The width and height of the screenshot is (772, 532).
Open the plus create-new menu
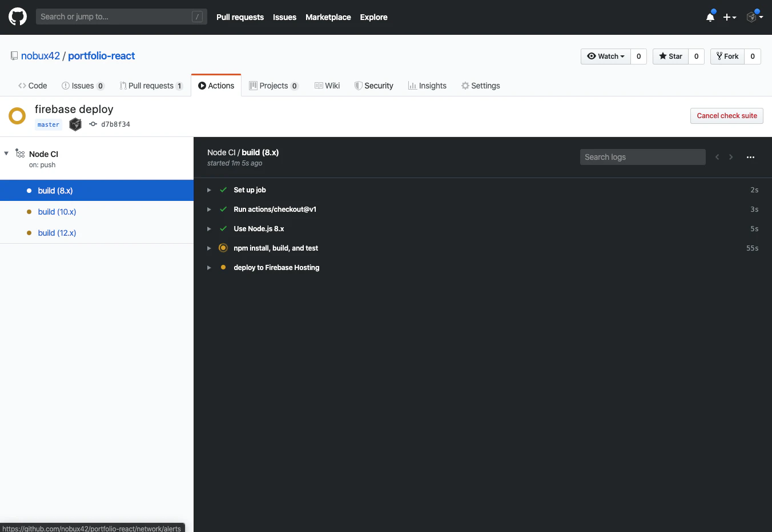(730, 17)
